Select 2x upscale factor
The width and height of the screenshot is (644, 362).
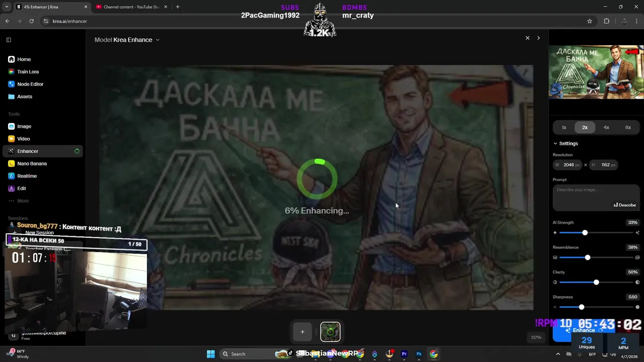(585, 128)
